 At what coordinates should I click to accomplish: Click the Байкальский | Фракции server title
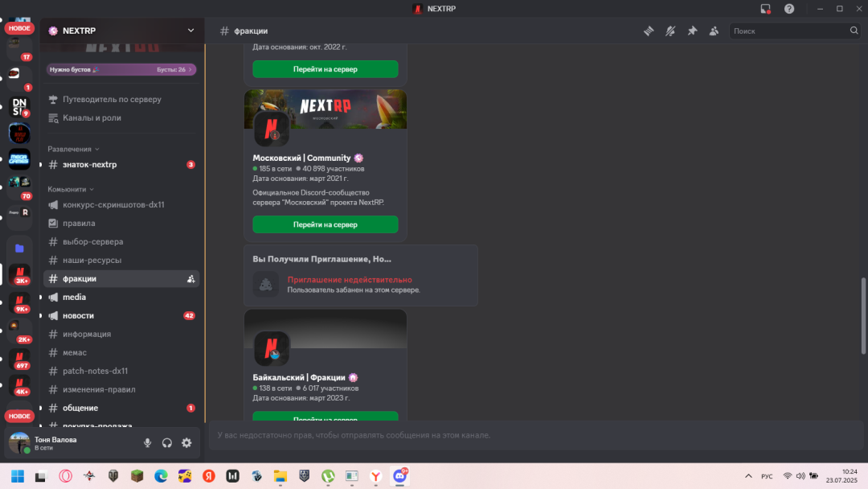tap(299, 378)
